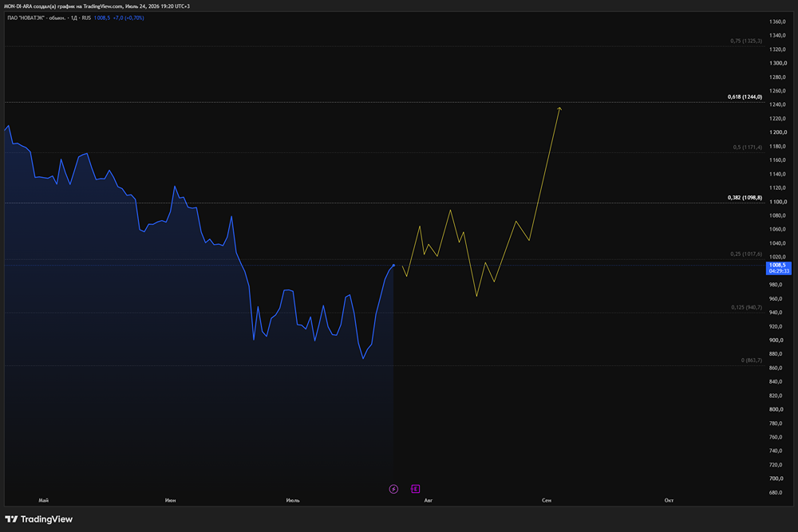
Task: Click the Июн label on the time axis
Action: [x=171, y=500]
